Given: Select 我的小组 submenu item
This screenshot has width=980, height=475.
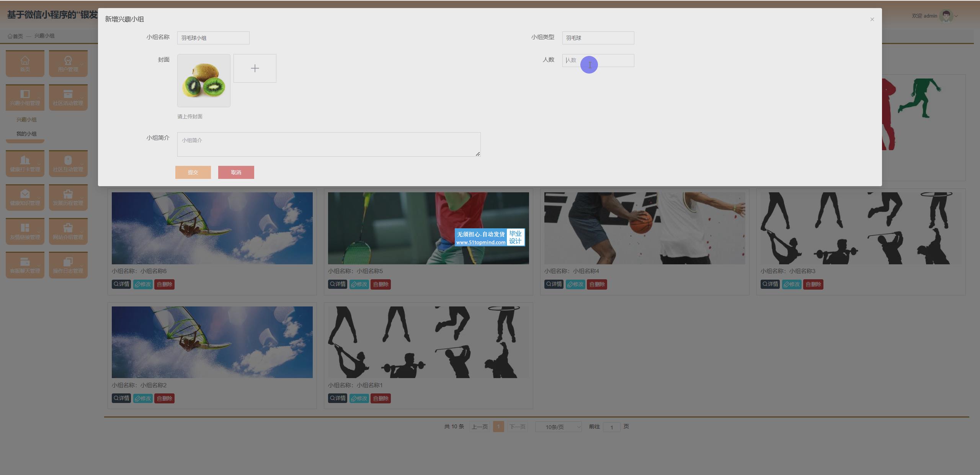Looking at the screenshot, I should [26, 134].
